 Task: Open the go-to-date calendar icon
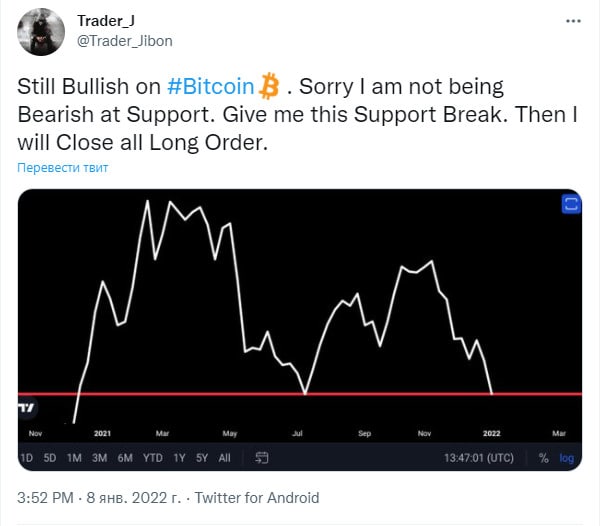[262, 458]
